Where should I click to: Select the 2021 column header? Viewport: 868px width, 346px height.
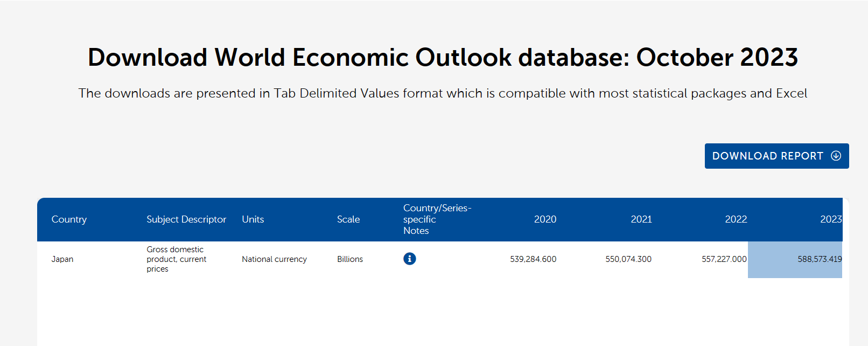(641, 219)
